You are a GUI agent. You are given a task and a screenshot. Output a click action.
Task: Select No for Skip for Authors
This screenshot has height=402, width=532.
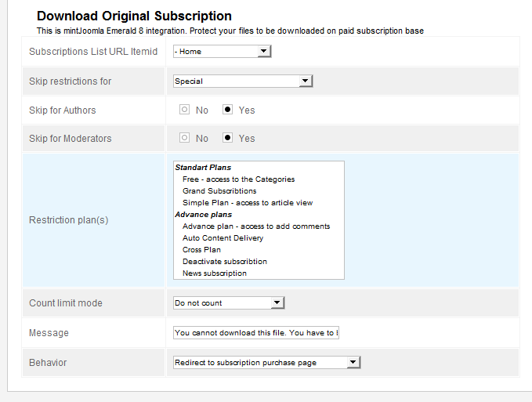(x=185, y=110)
